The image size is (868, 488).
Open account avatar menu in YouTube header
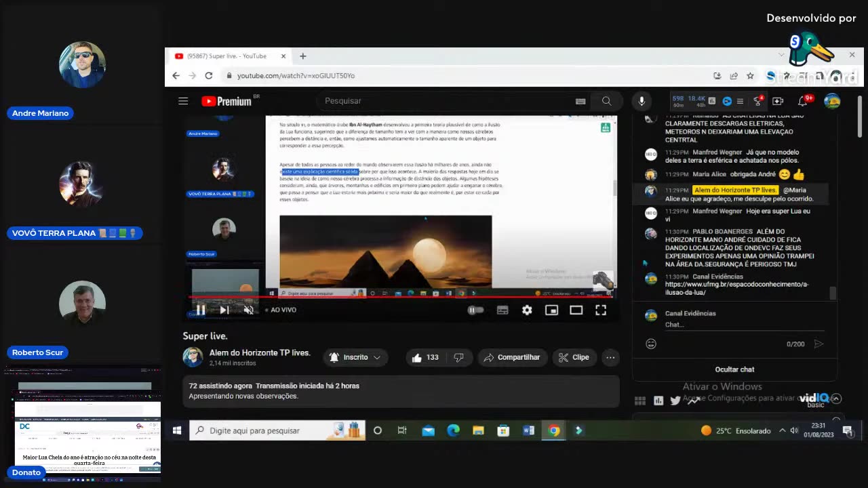[x=832, y=101]
